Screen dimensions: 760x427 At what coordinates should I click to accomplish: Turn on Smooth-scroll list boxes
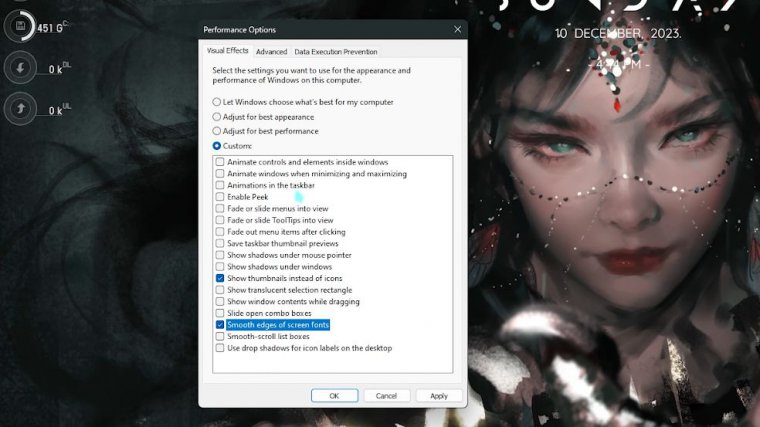click(220, 337)
